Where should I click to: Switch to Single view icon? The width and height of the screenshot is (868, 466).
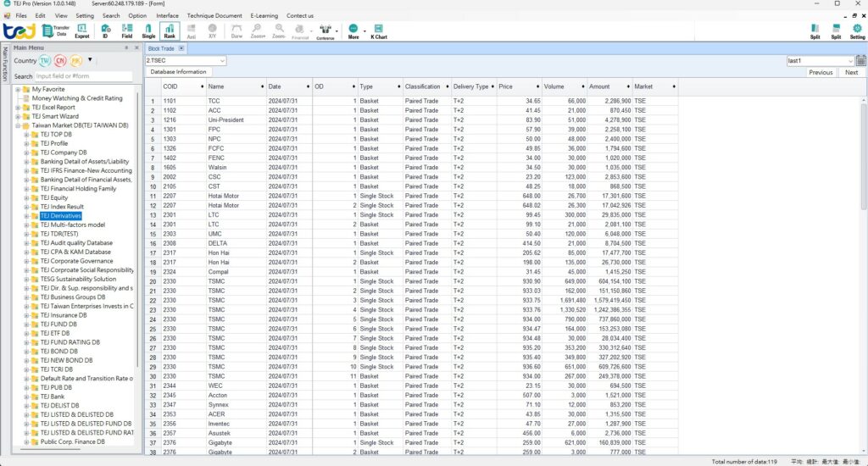pyautogui.click(x=148, y=31)
